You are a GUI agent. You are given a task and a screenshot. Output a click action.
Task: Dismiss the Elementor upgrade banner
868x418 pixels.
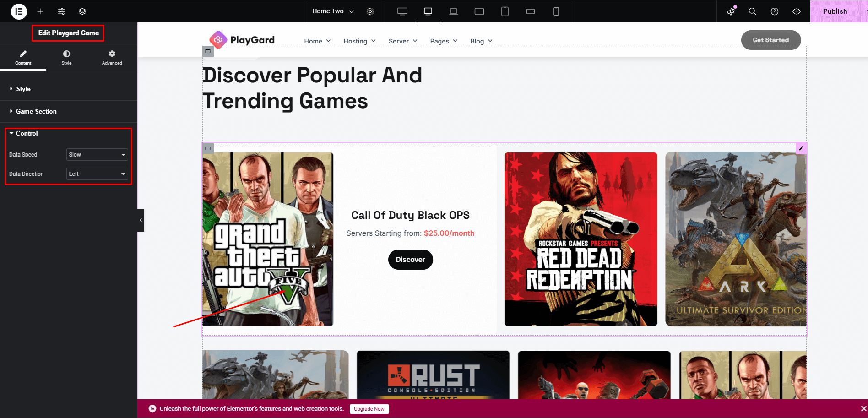863,408
